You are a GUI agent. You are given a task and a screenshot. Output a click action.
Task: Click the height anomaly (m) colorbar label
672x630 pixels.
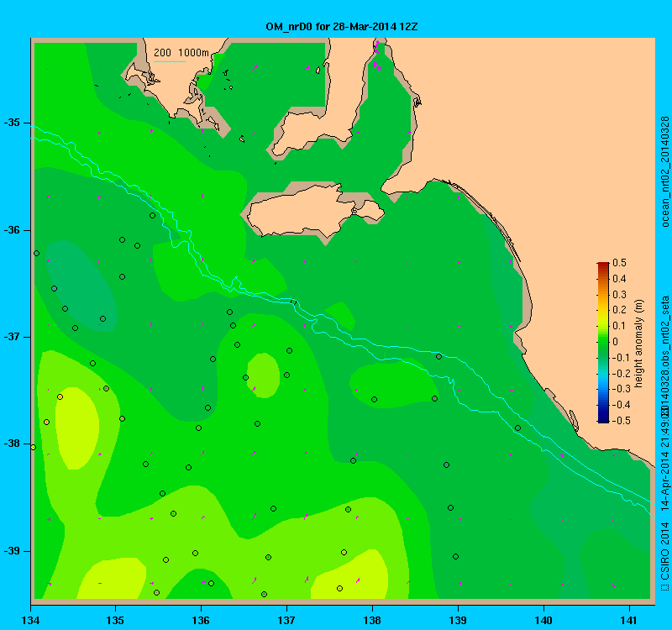(x=639, y=344)
